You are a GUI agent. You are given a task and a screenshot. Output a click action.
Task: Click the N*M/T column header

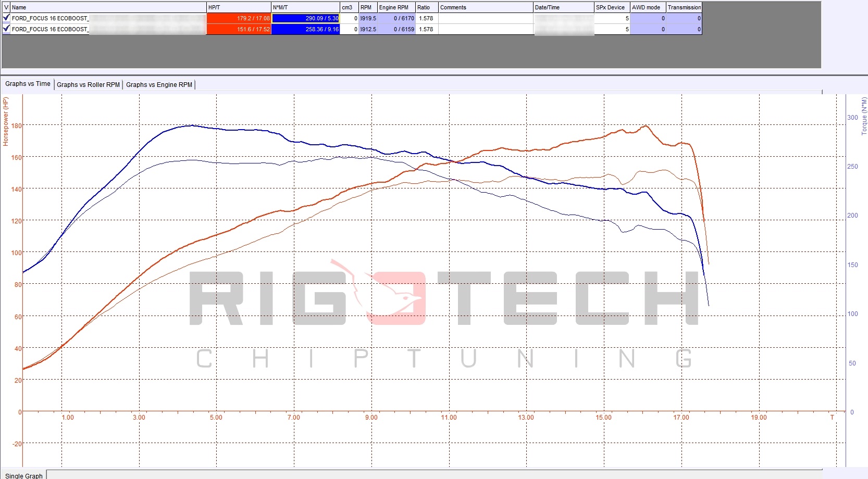(x=305, y=7)
